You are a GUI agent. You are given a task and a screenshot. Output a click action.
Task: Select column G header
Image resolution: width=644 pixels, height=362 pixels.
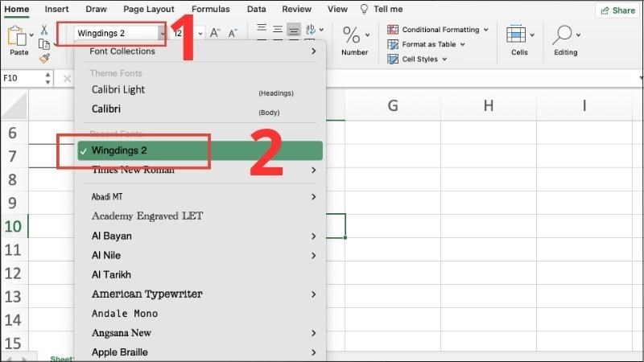[x=393, y=106]
